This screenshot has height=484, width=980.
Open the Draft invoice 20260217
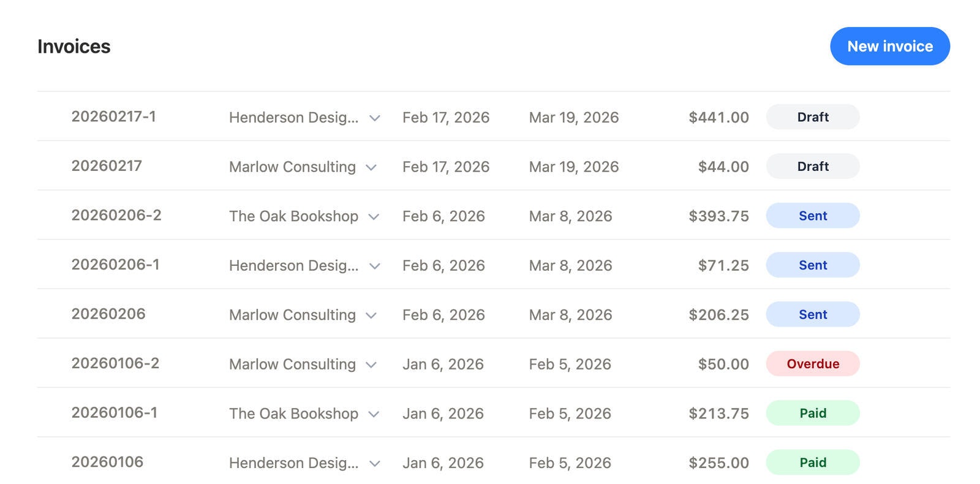point(107,166)
